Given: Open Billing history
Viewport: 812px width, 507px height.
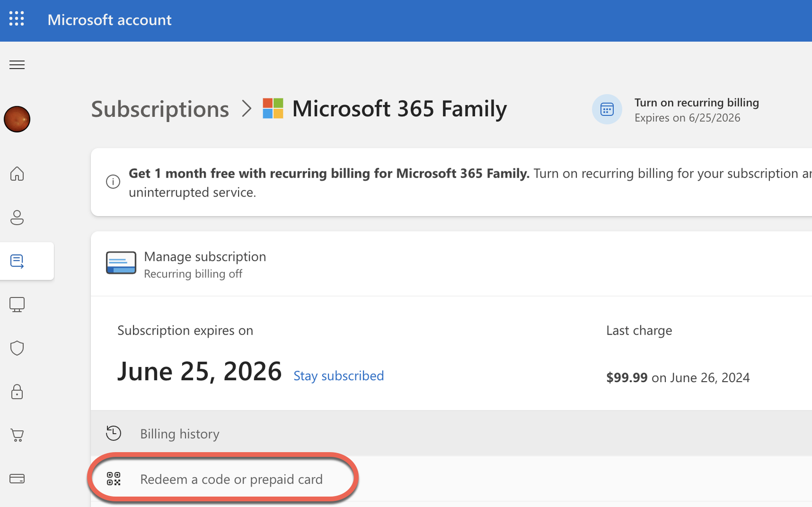Looking at the screenshot, I should click(180, 434).
